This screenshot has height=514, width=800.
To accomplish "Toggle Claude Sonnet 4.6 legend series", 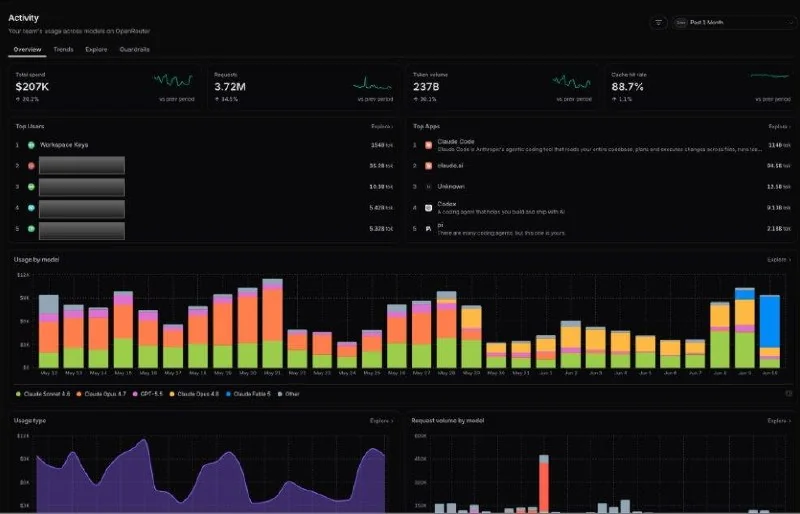I will 43,394.
